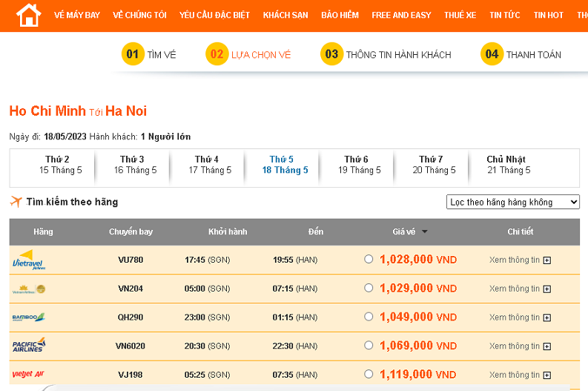The width and height of the screenshot is (588, 391).
Task: Select the Thứ 5 18 Tháng 5 tab
Action: (285, 165)
